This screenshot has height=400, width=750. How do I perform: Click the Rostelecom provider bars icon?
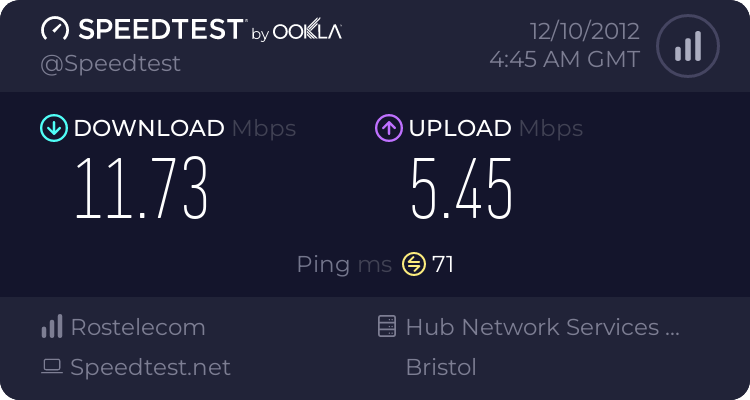[x=51, y=327]
